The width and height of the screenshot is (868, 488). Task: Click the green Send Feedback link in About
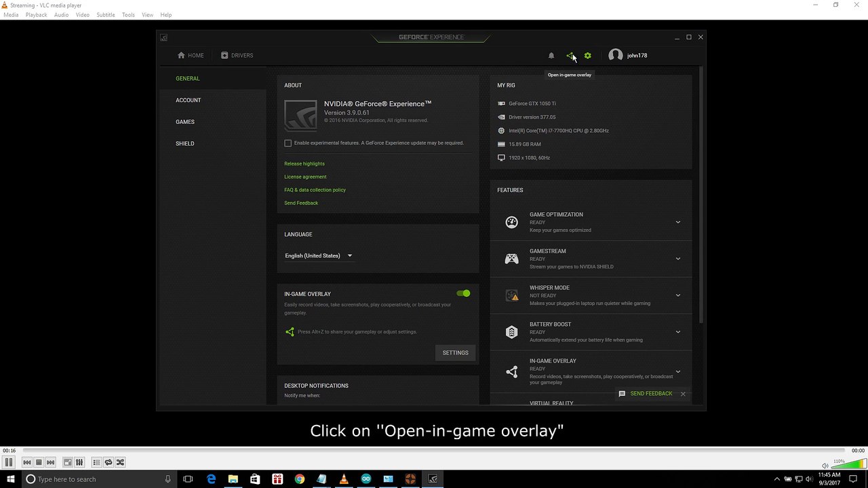[301, 203]
